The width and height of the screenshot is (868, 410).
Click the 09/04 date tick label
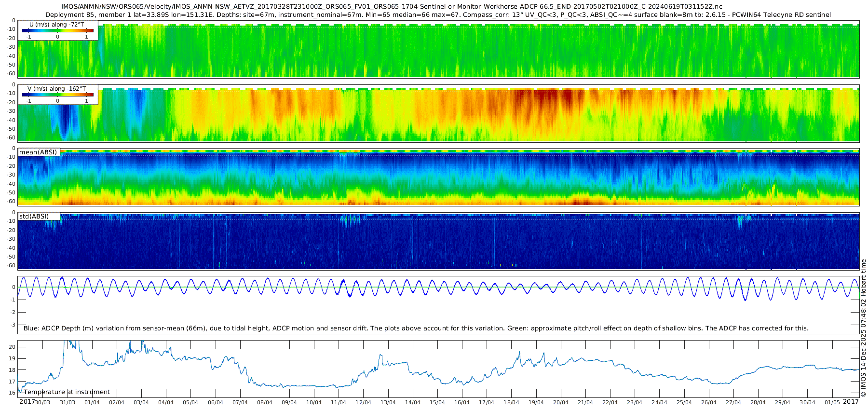(x=289, y=403)
